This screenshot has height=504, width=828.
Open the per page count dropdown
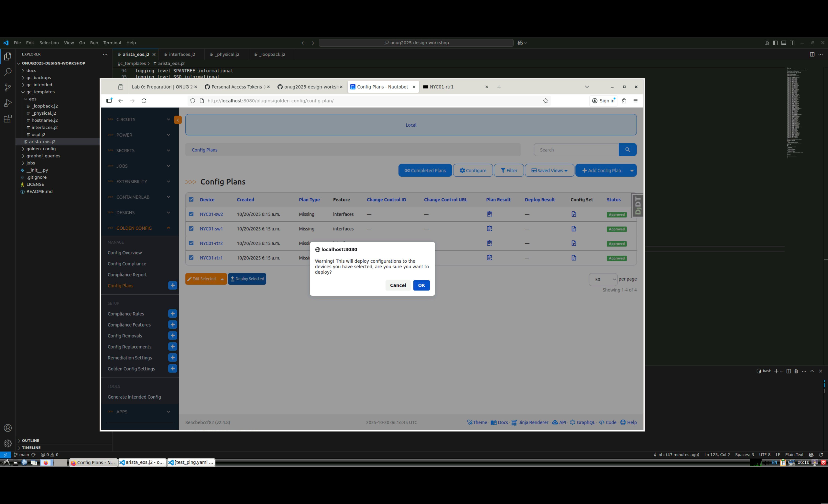point(602,280)
